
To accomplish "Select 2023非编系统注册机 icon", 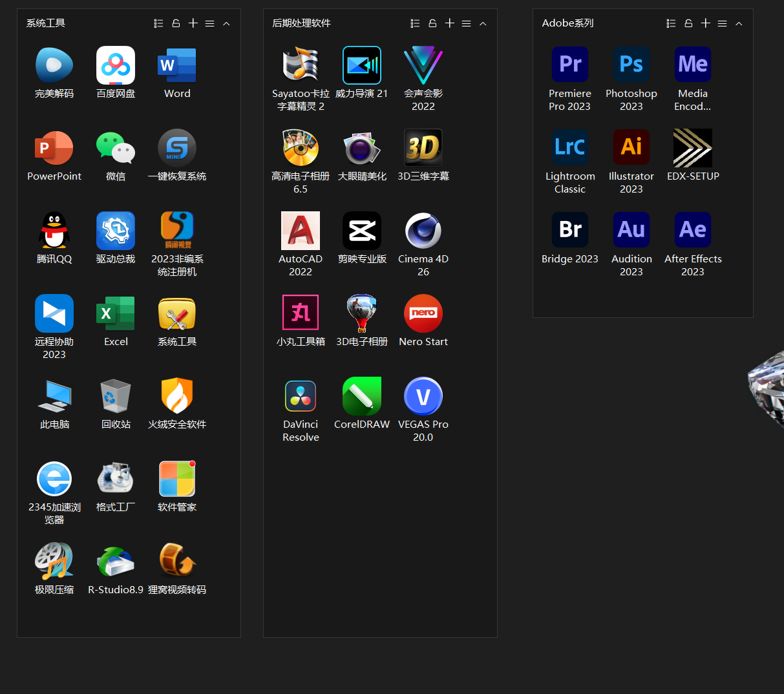I will (177, 231).
